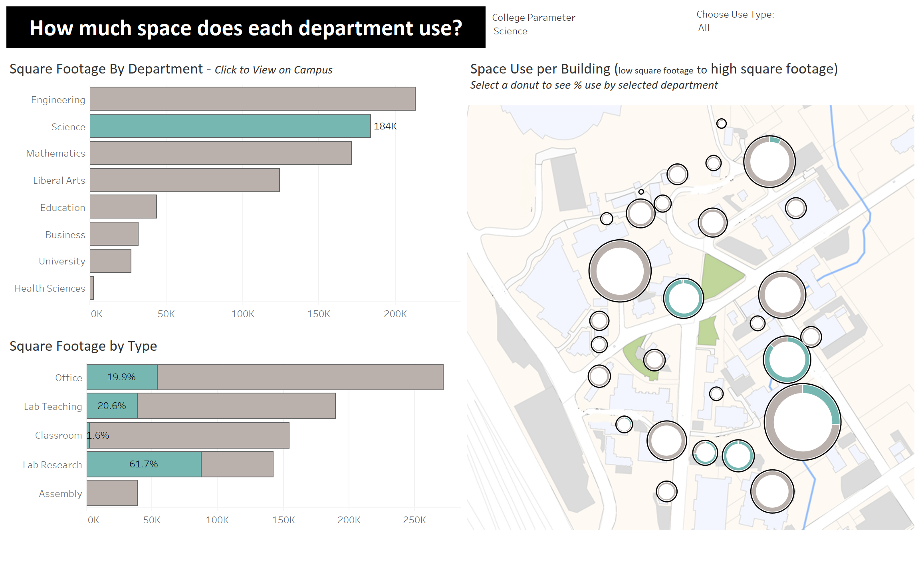Click the Office 19.9% teal segment

[122, 377]
